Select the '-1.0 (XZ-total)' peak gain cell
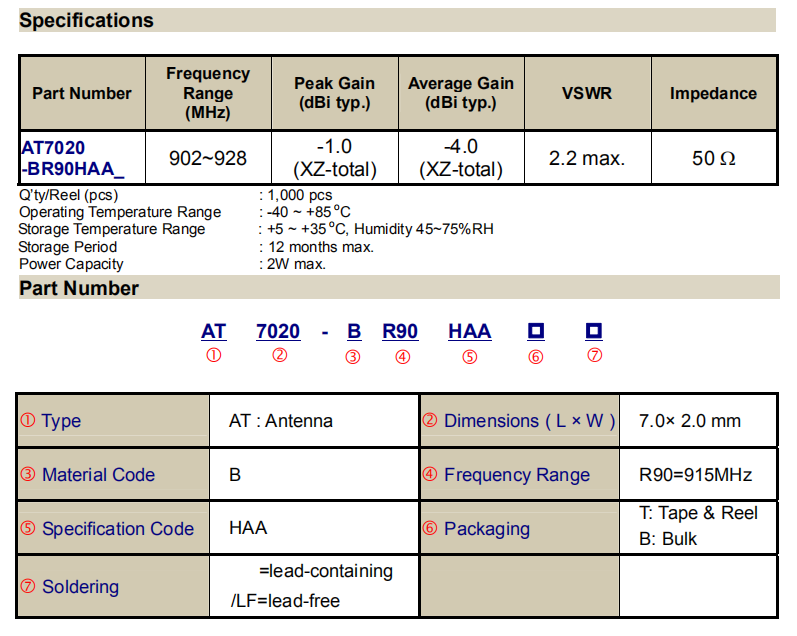Image resolution: width=797 pixels, height=636 pixels. [334, 158]
